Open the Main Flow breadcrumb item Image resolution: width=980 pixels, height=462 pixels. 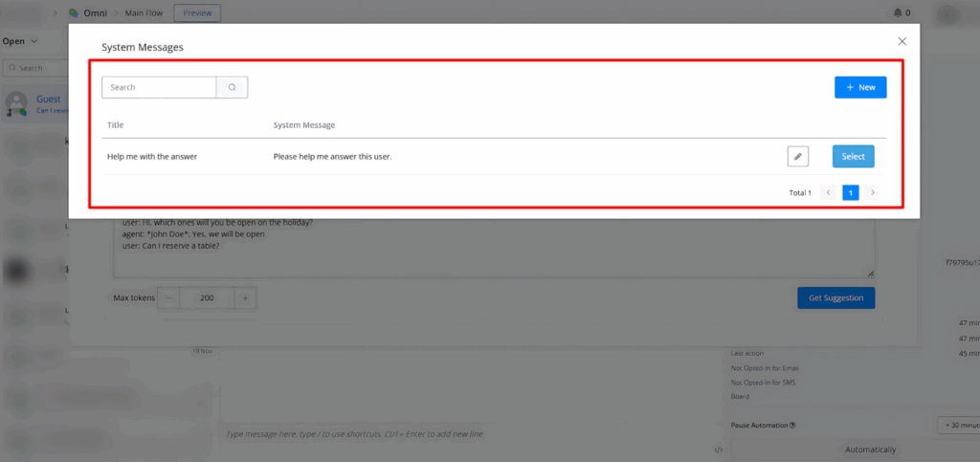click(x=143, y=13)
